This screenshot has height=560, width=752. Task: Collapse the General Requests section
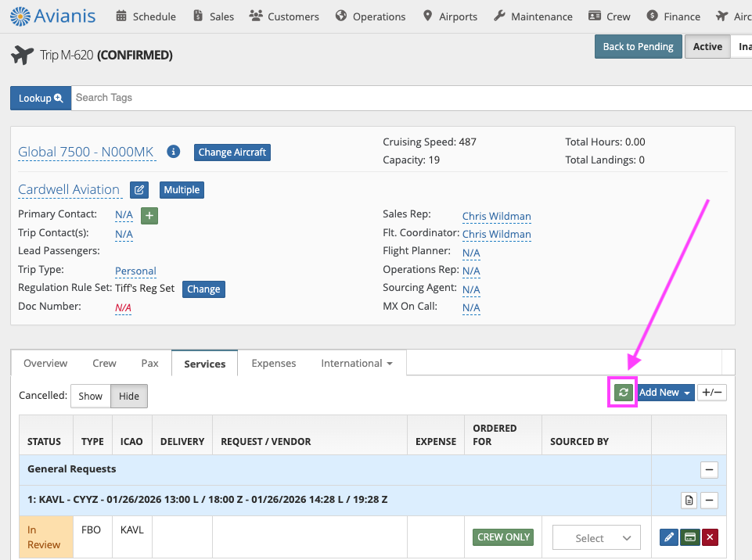click(x=709, y=470)
